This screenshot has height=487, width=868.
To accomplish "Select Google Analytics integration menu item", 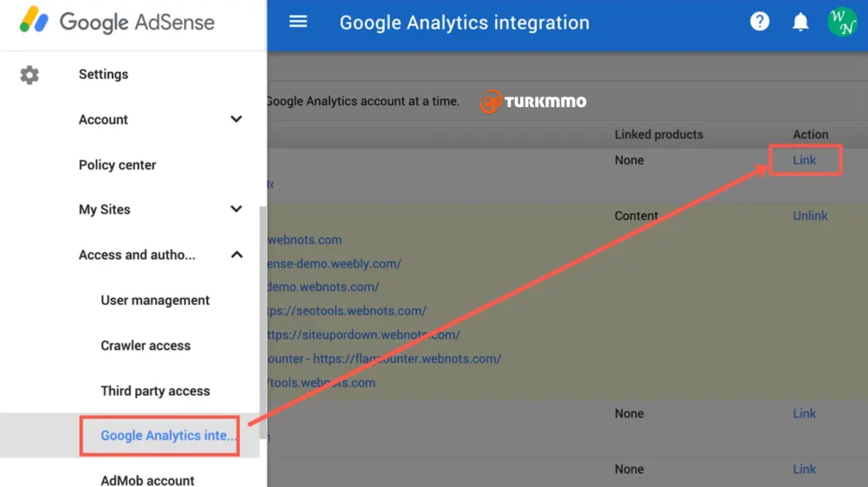I will pyautogui.click(x=168, y=436).
